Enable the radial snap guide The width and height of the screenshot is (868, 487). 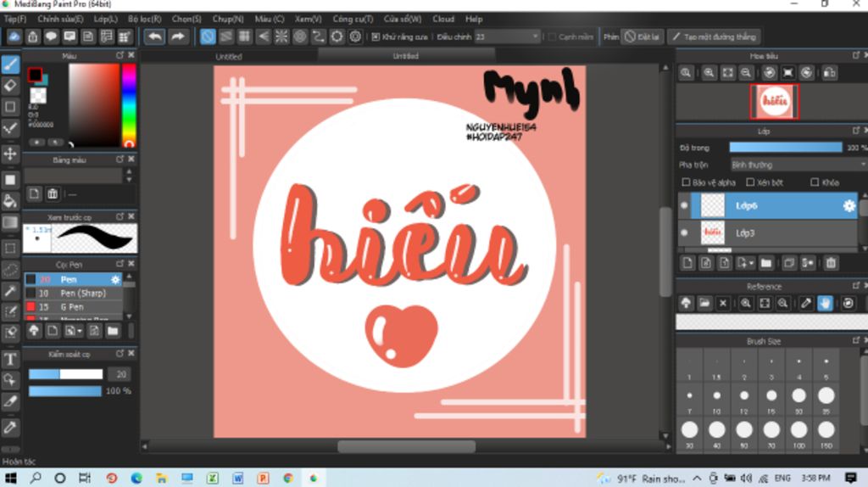[x=281, y=37]
